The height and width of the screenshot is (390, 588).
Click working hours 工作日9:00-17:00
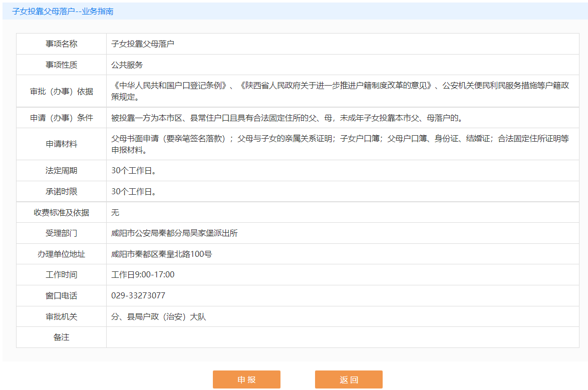click(143, 275)
